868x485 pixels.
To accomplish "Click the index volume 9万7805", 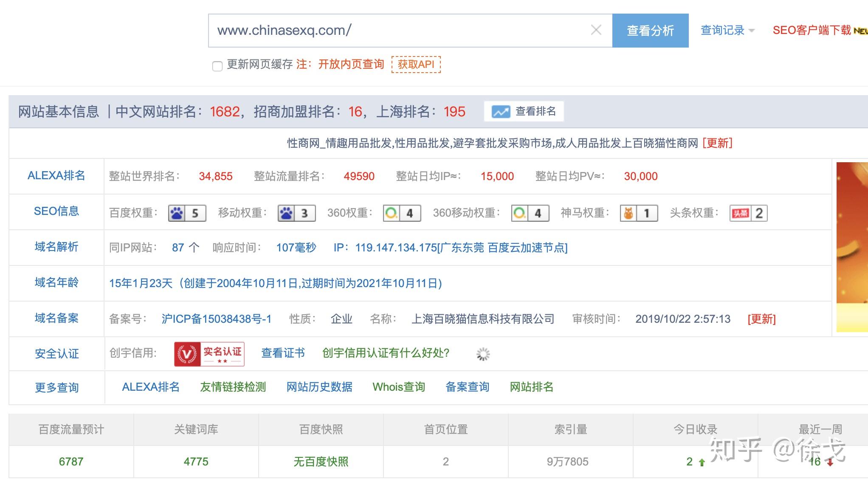I will pos(568,462).
